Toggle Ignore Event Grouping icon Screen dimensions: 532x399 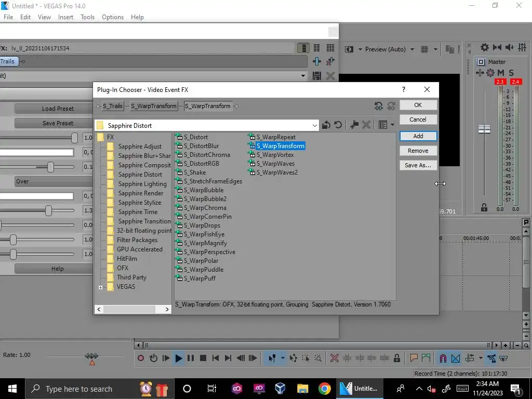click(x=503, y=358)
